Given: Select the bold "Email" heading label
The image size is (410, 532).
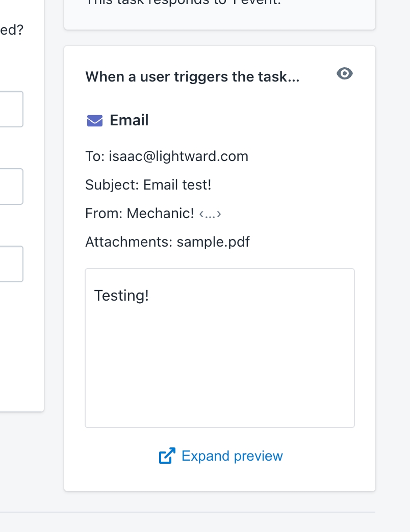Looking at the screenshot, I should point(129,120).
